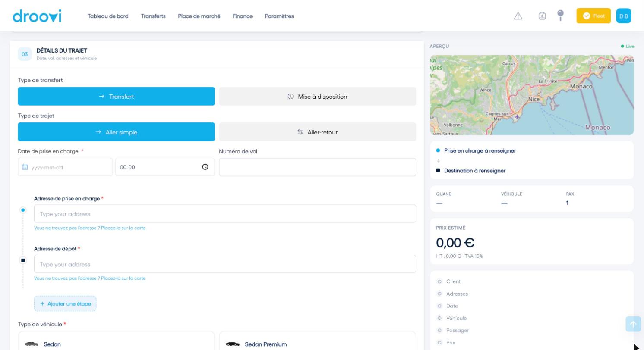Image resolution: width=644 pixels, height=350 pixels.
Task: Click the Sedan car icon
Action: (x=32, y=344)
